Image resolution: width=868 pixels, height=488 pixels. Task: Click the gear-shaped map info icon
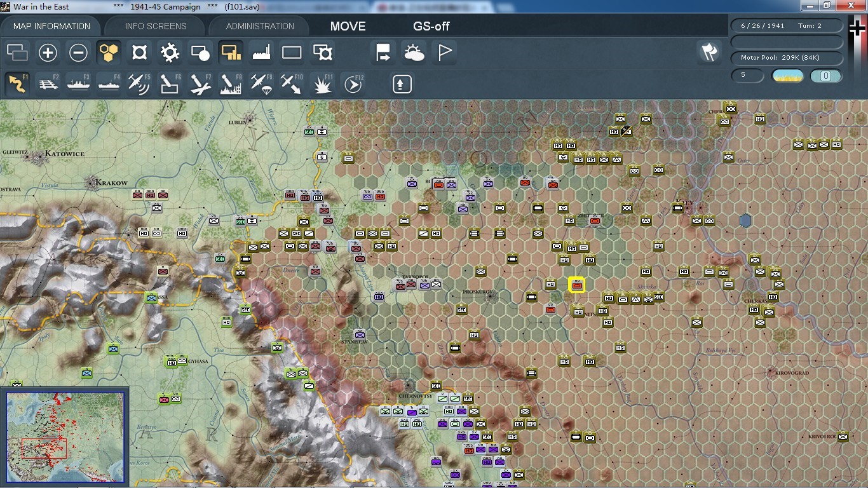170,52
